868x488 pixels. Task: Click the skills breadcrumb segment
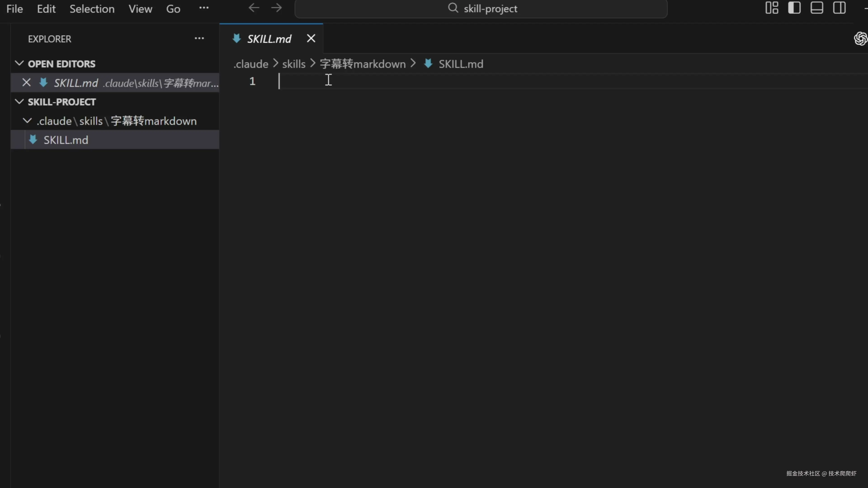(293, 64)
